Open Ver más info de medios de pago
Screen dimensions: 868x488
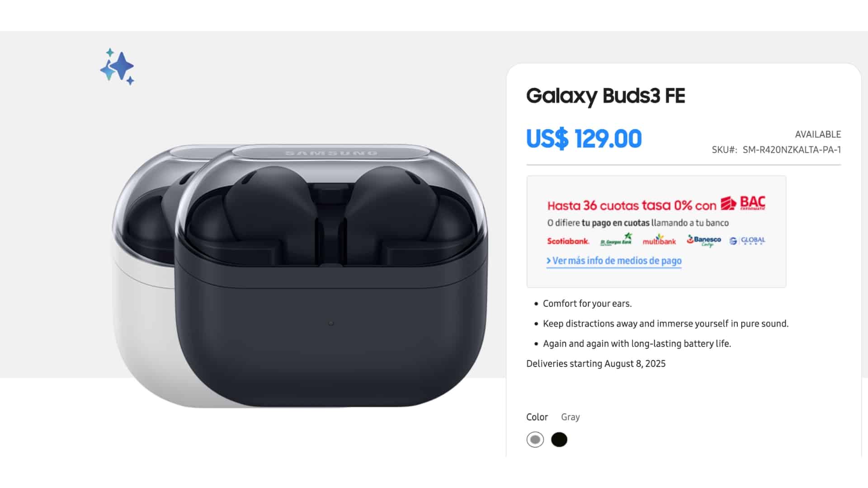tap(614, 261)
